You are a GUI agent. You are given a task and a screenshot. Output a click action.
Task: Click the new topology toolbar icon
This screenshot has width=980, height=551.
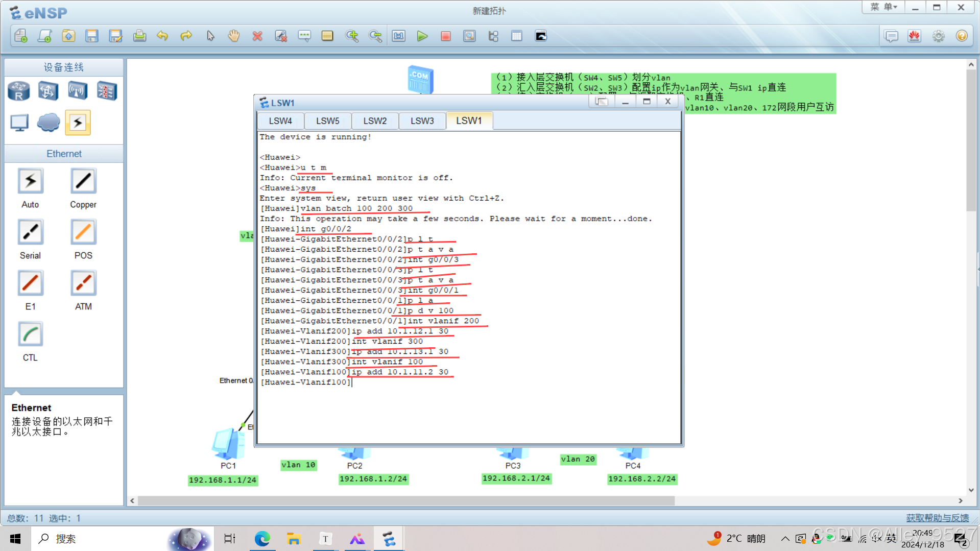tap(21, 36)
